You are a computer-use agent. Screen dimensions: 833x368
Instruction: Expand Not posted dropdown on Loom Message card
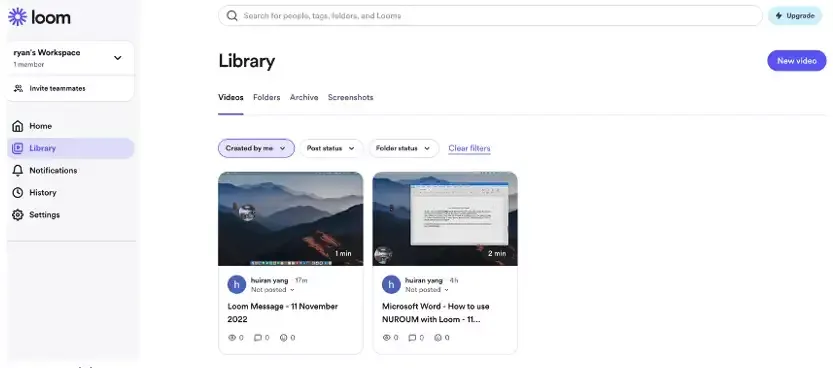tap(273, 290)
